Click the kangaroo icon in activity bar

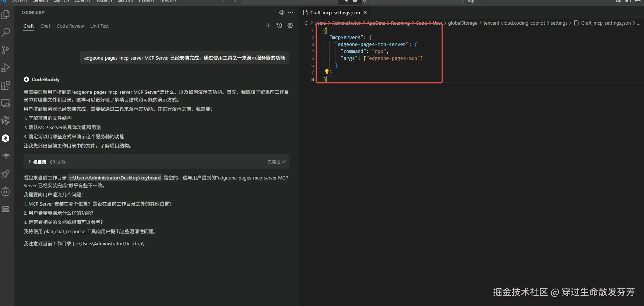(6, 156)
